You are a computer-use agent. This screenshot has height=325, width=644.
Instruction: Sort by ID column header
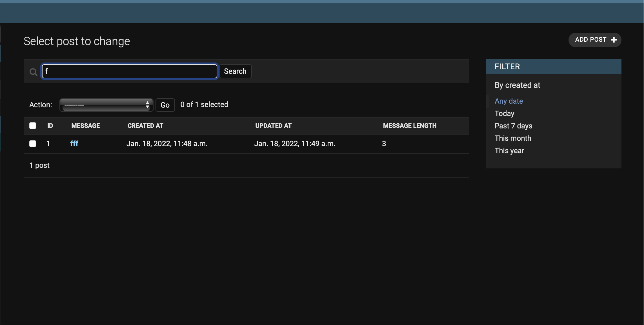pos(50,126)
